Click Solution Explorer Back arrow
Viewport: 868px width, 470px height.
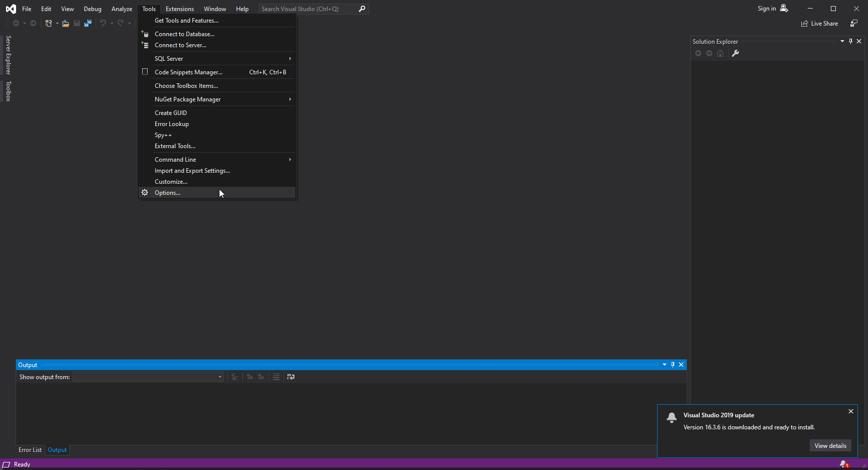698,53
